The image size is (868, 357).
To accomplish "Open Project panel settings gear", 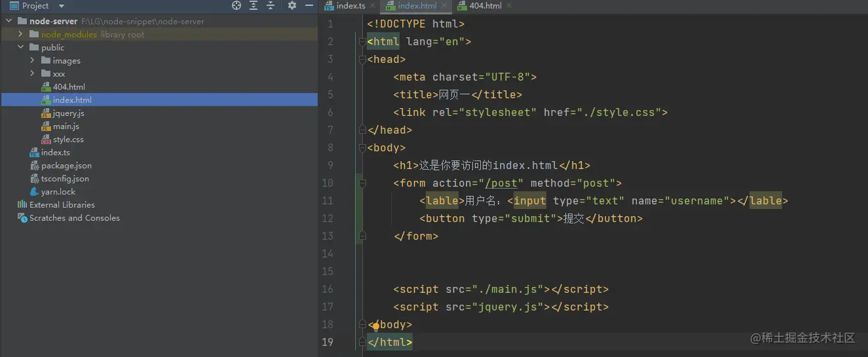I will [292, 5].
